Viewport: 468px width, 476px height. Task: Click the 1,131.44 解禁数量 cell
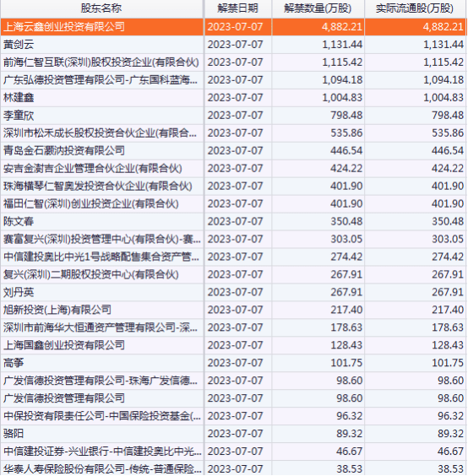click(318, 45)
